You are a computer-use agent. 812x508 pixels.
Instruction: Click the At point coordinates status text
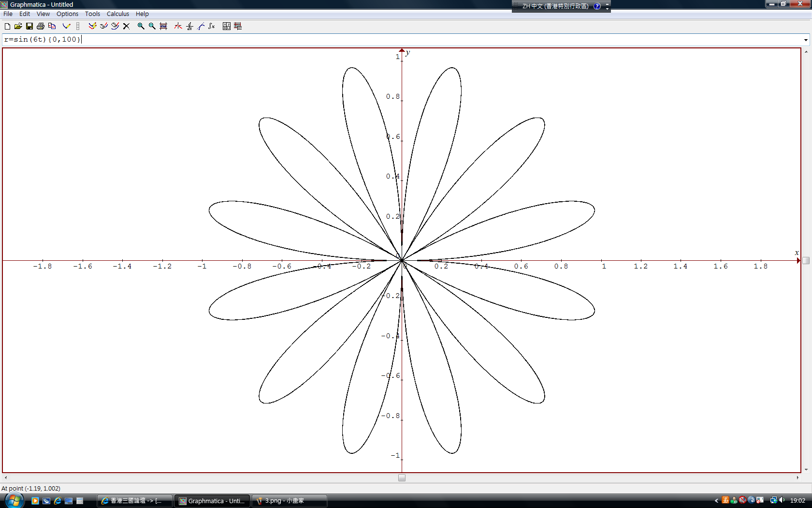[x=31, y=489]
